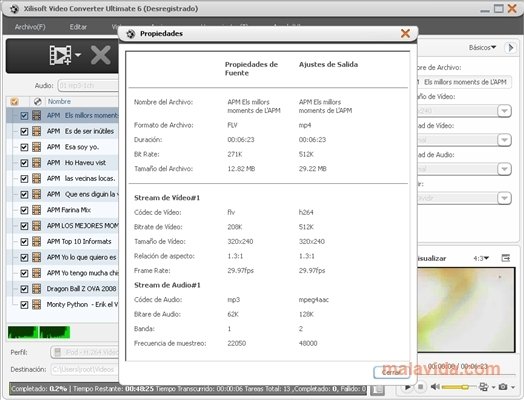Click the Nombre de Archivo input field
The width and height of the screenshot is (524, 400).
[464, 82]
